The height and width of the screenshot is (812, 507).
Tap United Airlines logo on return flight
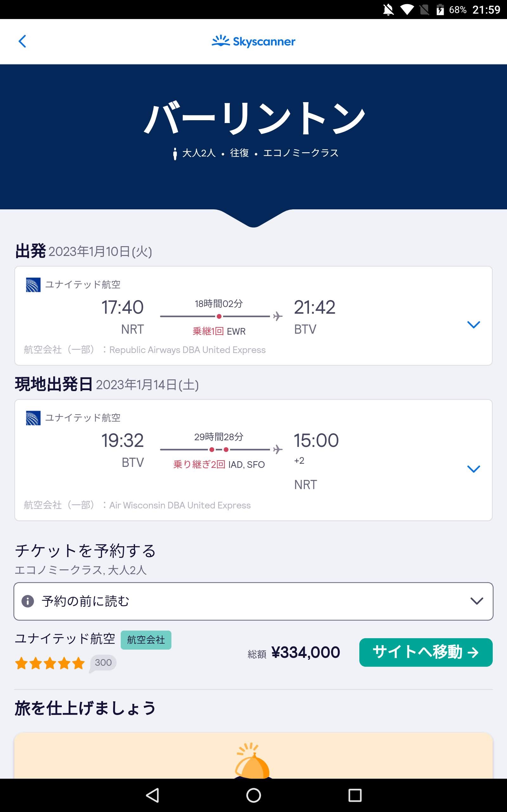click(x=33, y=418)
